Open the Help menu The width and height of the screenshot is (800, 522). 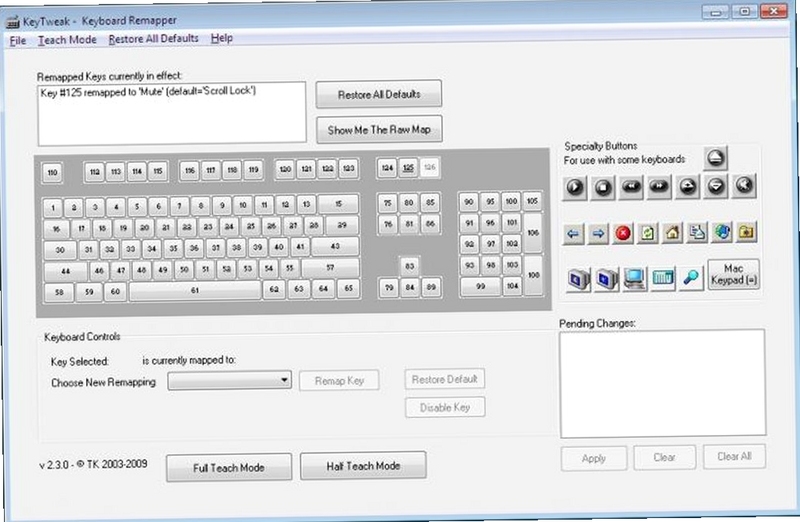(222, 38)
